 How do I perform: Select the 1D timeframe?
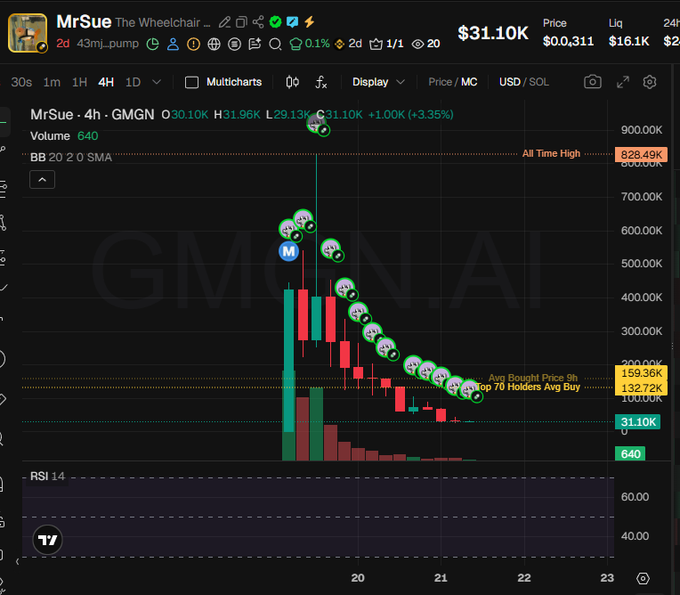133,82
